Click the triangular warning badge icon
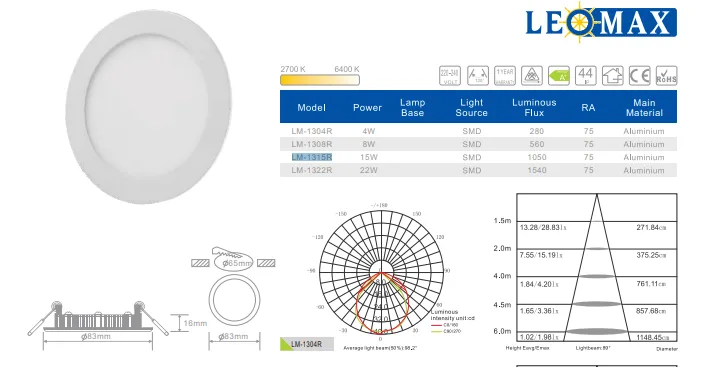 coord(532,75)
